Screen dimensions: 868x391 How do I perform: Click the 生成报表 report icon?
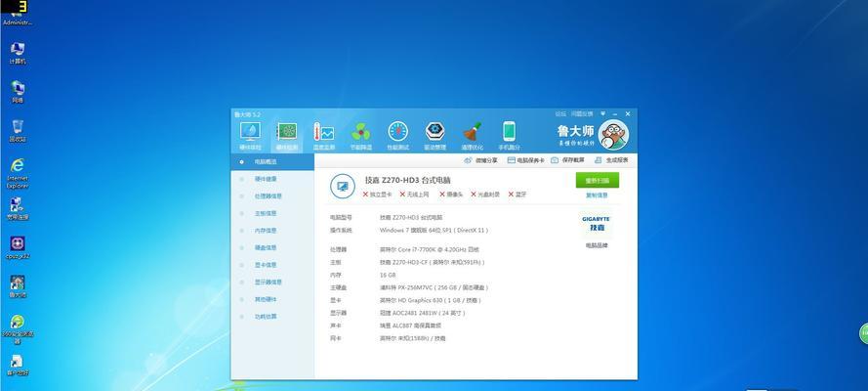[x=598, y=160]
